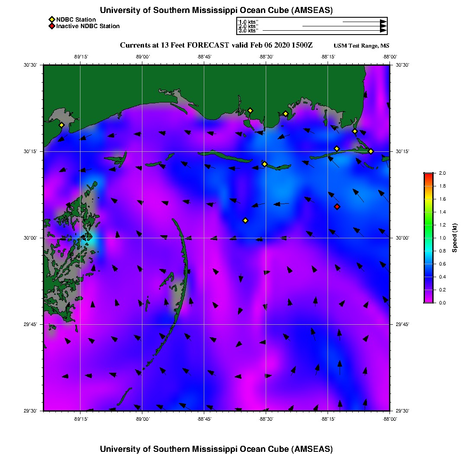Viewport: 476px width, 454px height.
Task: Click coastal yellow station just right of -88°30' gridline
Action: click(x=286, y=114)
